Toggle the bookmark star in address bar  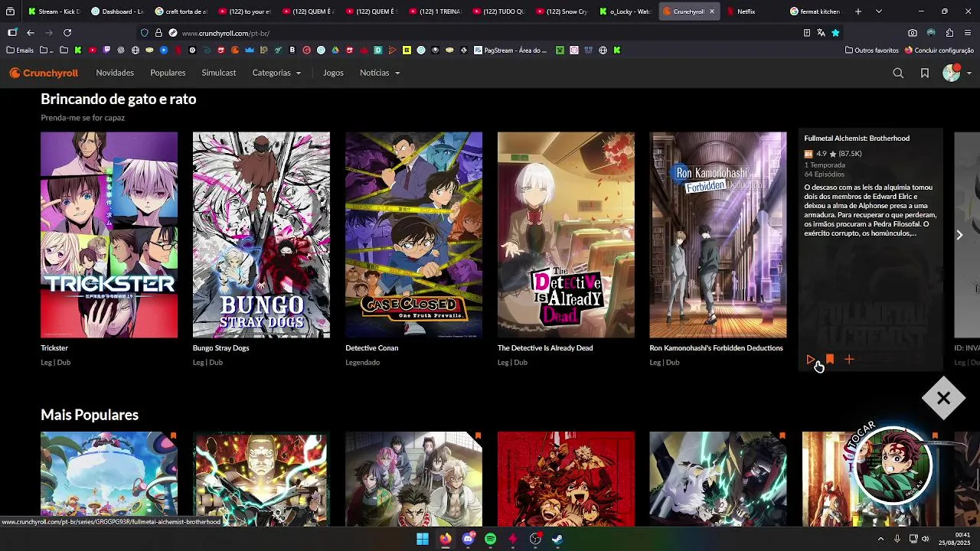click(x=835, y=33)
